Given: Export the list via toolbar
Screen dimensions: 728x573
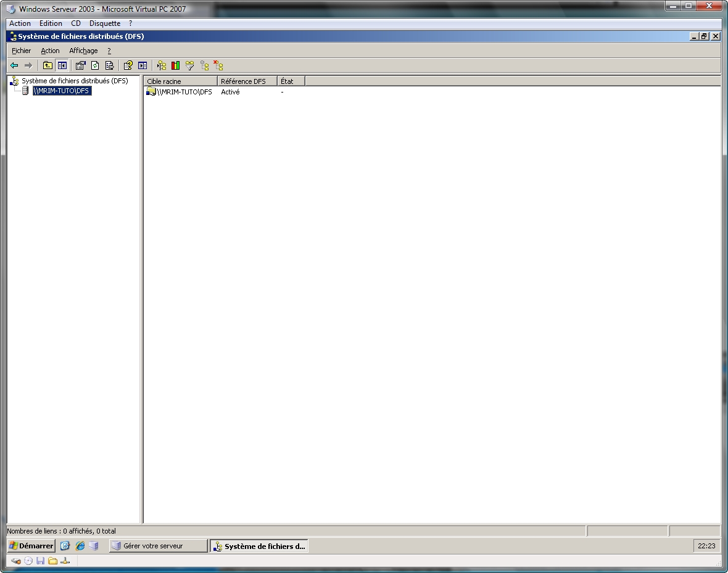Looking at the screenshot, I should pyautogui.click(x=110, y=65).
